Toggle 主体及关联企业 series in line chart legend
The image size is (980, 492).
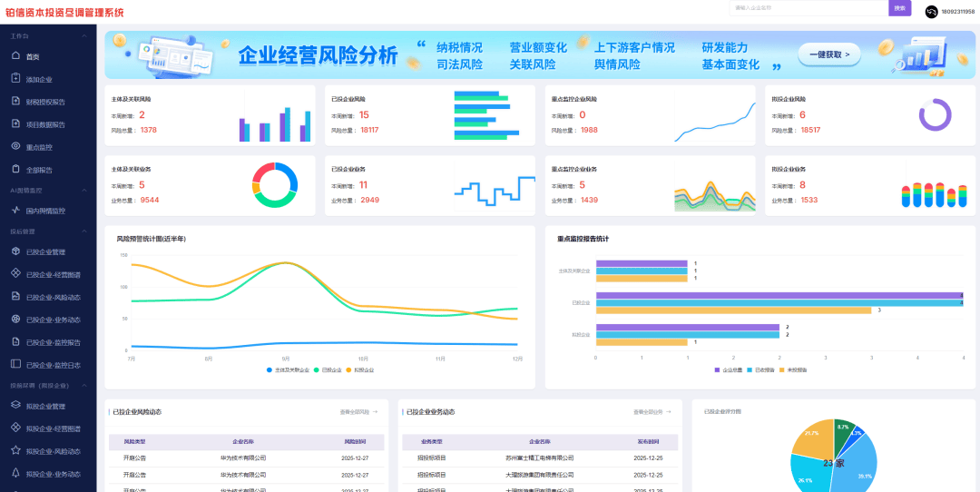pyautogui.click(x=289, y=370)
